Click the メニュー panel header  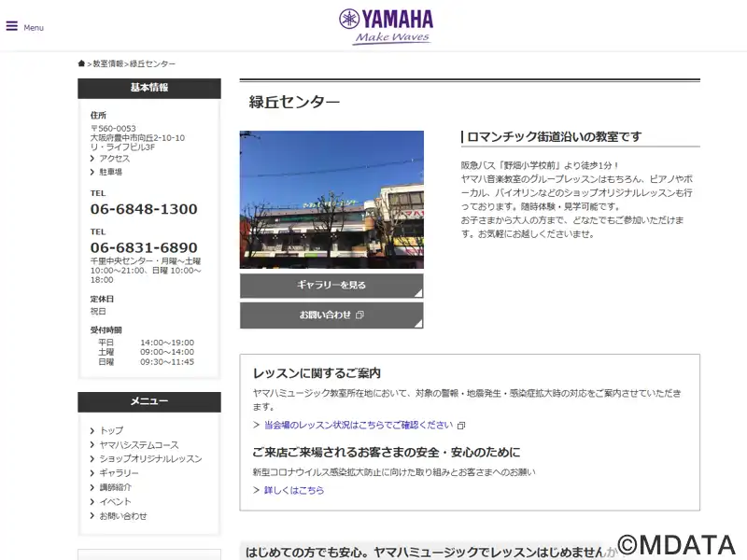[149, 402]
